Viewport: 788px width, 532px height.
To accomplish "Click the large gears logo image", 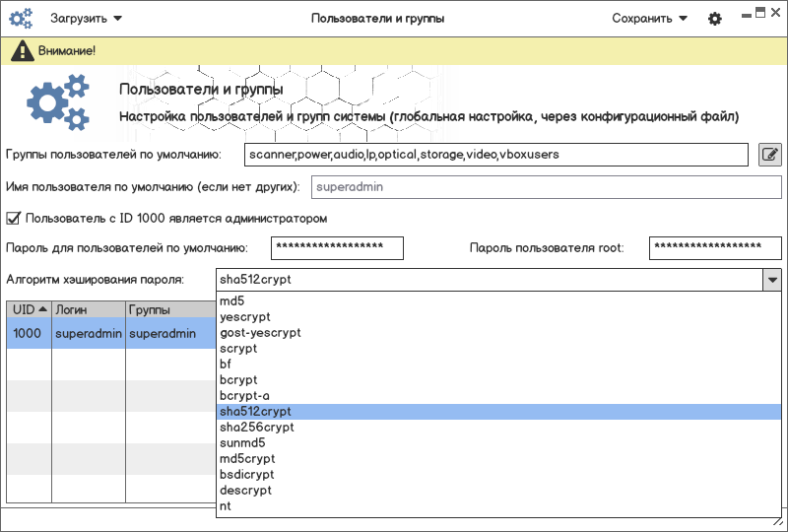I will [x=58, y=102].
